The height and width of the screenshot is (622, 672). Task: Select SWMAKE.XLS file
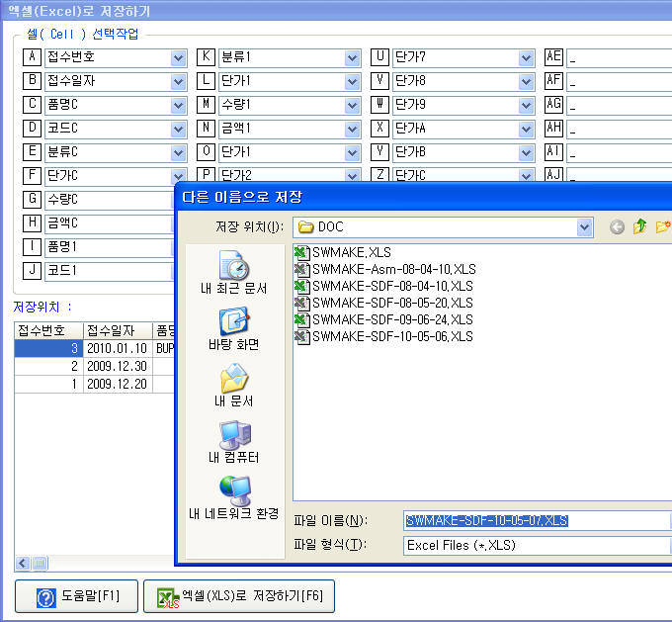[x=343, y=252]
